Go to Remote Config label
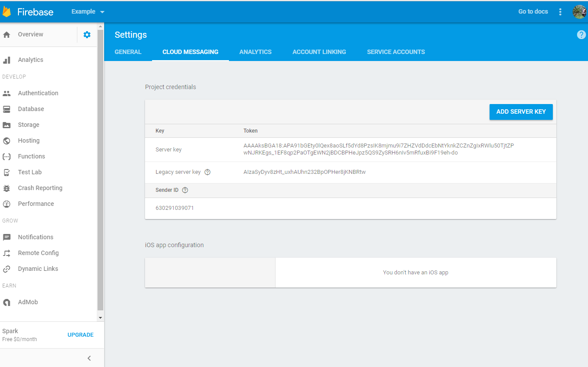 [38, 253]
